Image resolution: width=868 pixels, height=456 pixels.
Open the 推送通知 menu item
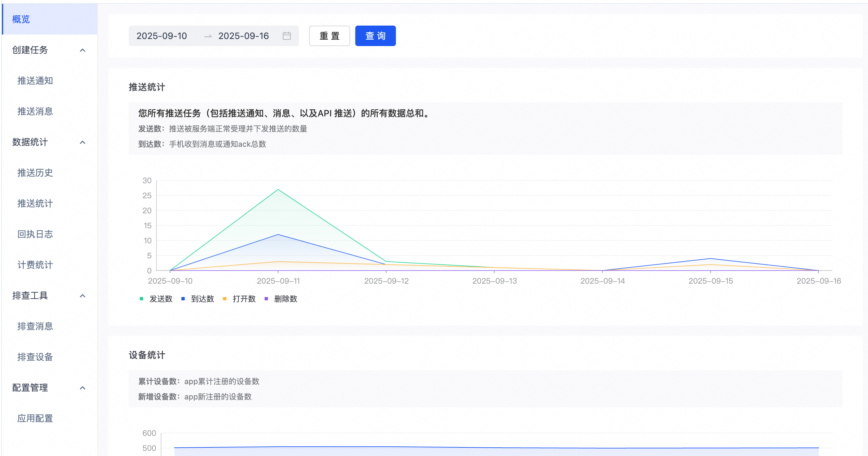[35, 81]
